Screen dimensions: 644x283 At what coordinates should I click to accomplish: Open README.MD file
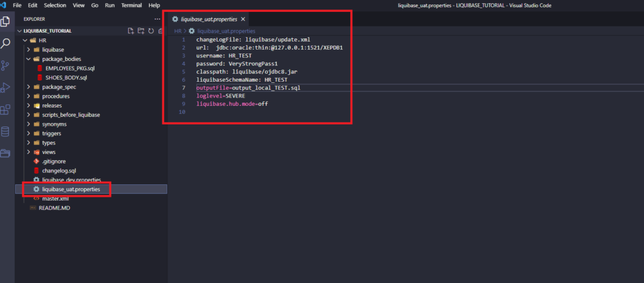click(x=55, y=208)
